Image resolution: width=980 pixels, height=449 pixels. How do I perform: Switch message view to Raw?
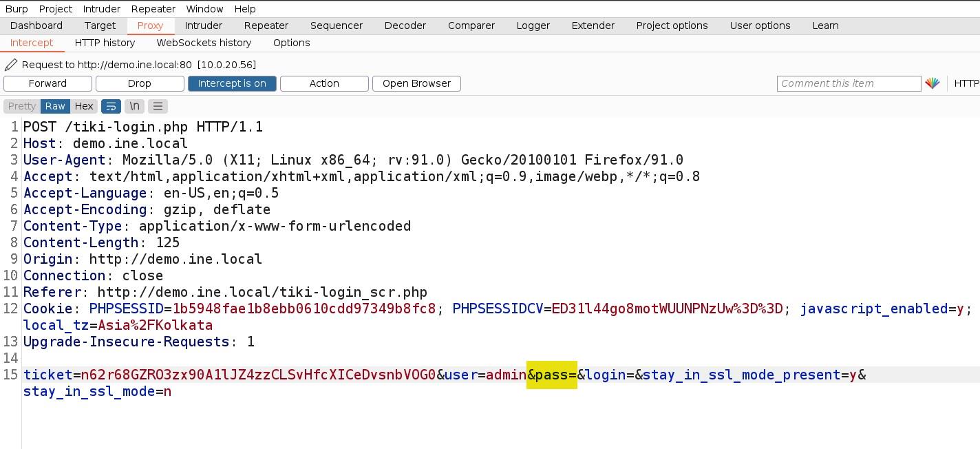click(x=55, y=106)
